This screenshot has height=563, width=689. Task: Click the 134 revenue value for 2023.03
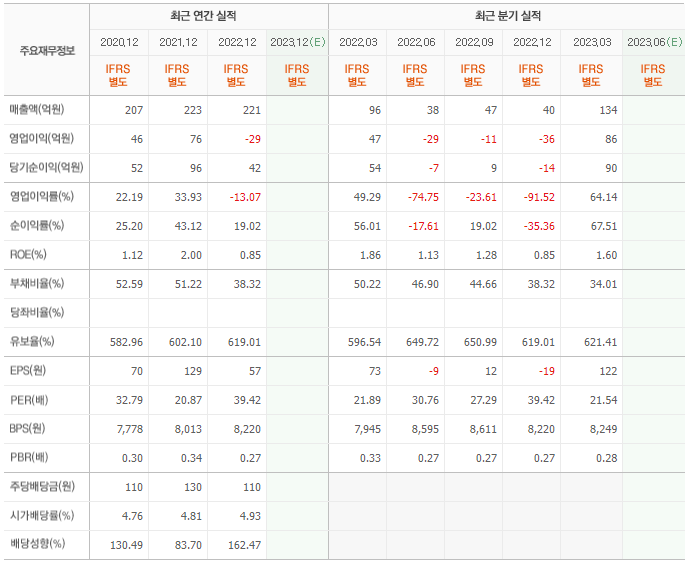609,110
